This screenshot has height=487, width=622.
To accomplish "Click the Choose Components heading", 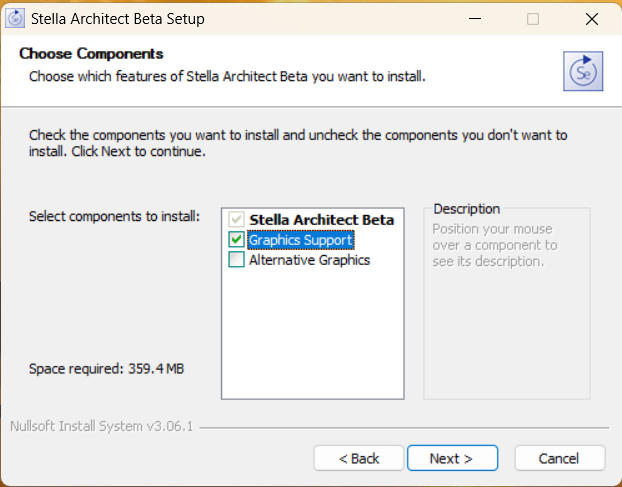I will click(91, 54).
